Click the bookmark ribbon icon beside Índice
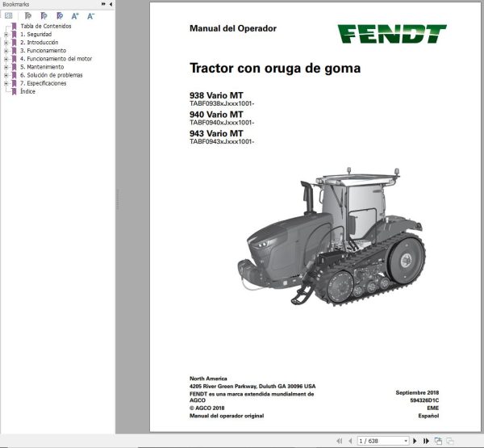Image resolution: width=484 pixels, height=448 pixels. pos(14,91)
